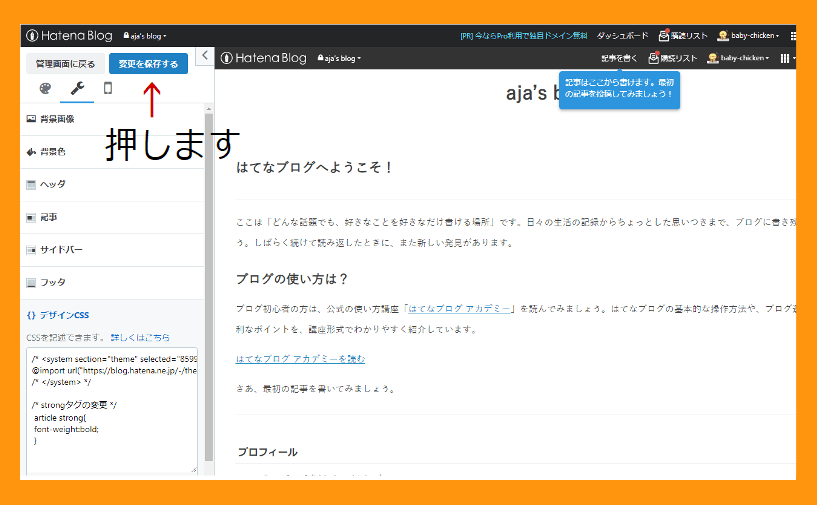Click the columns icon in the preview header
The image size is (817, 505).
click(x=785, y=58)
